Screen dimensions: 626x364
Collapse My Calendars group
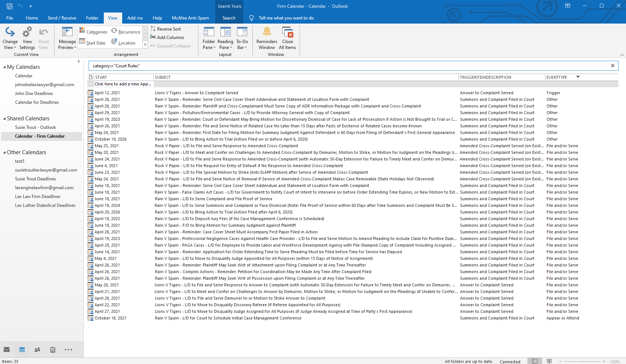[x=4, y=67]
